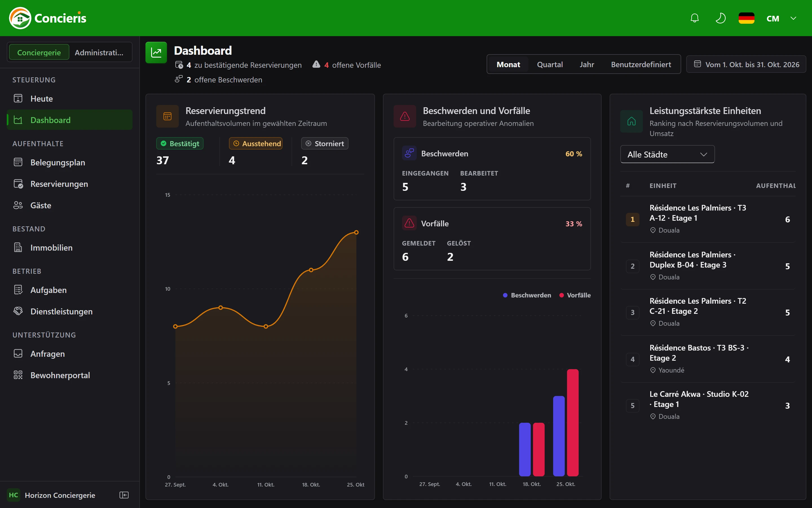Expand the CM user menu chevron
The width and height of the screenshot is (812, 508).
[x=793, y=18]
